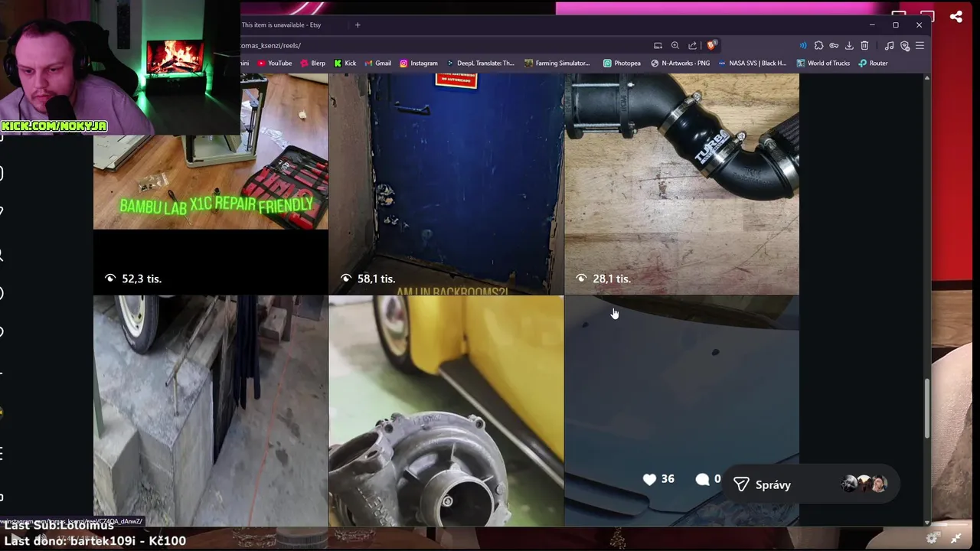Screen dimensions: 980x551
Task: Click the blue sound waves toolbar icon
Action: (802, 45)
